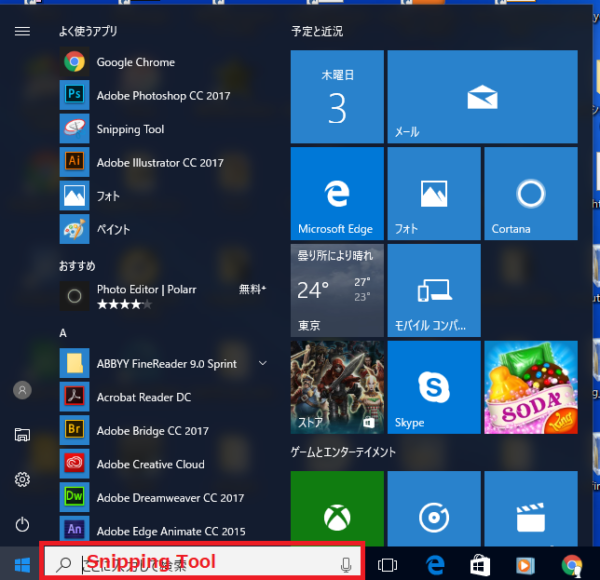This screenshot has width=600, height=580.
Task: Open Chrome from the taskbar
Action: pyautogui.click(x=572, y=565)
